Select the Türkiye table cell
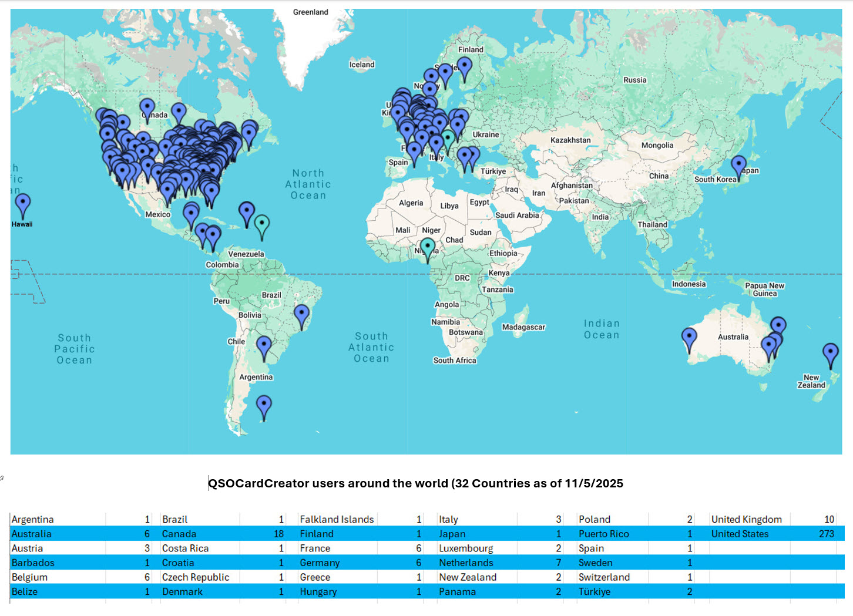Screen dimensions: 853x616 coord(595,591)
